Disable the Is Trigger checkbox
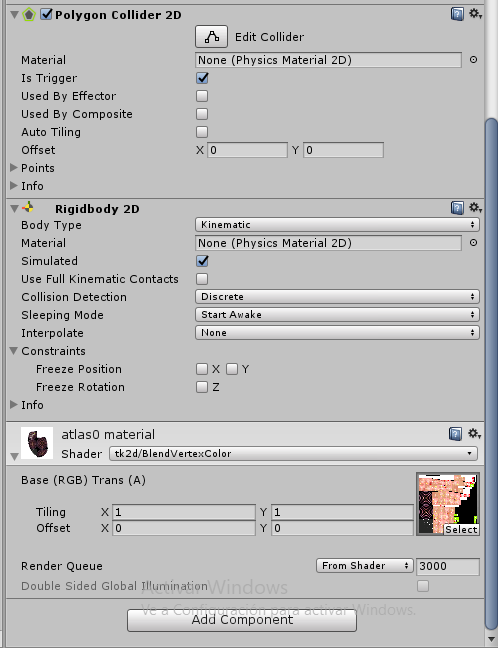 pos(202,78)
